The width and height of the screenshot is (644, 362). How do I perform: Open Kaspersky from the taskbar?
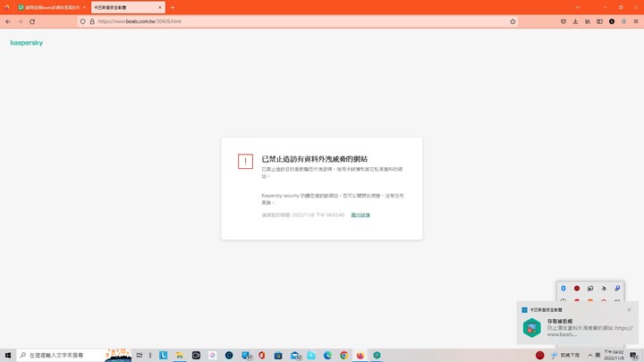point(377,355)
